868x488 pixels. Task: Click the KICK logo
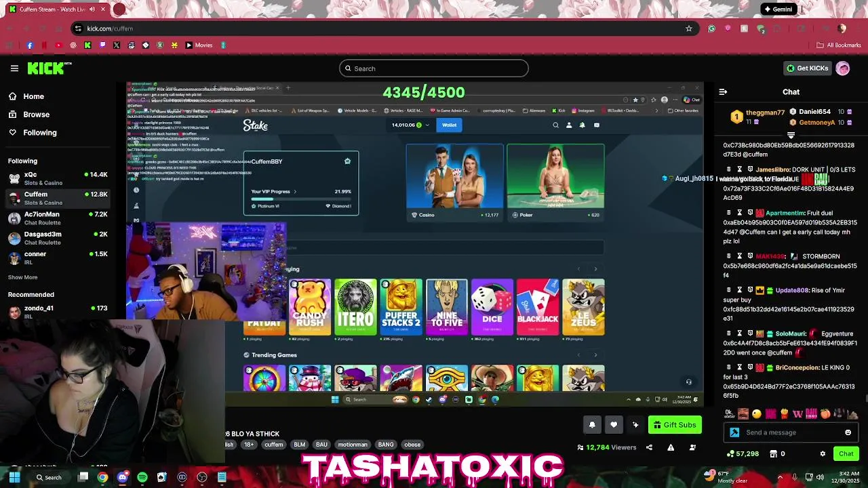[49, 68]
